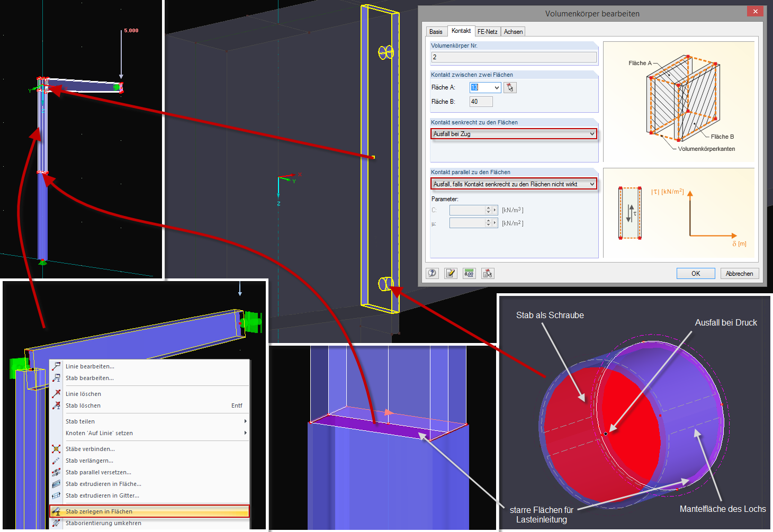This screenshot has height=532, width=773.
Task: Choose 'Linie bearbeiten...' from the context menu
Action: (149, 366)
